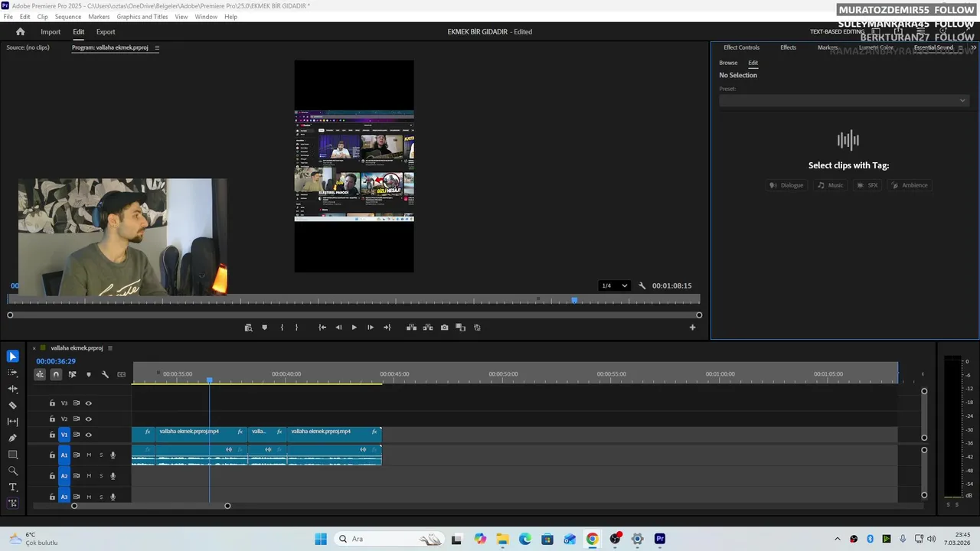Image resolution: width=980 pixels, height=551 pixels.
Task: Open timeline display settings wrench
Action: (105, 374)
